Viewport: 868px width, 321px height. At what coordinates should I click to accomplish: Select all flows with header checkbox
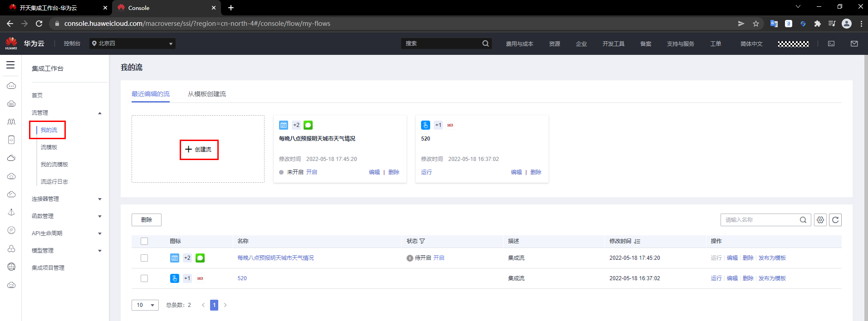pyautogui.click(x=144, y=241)
